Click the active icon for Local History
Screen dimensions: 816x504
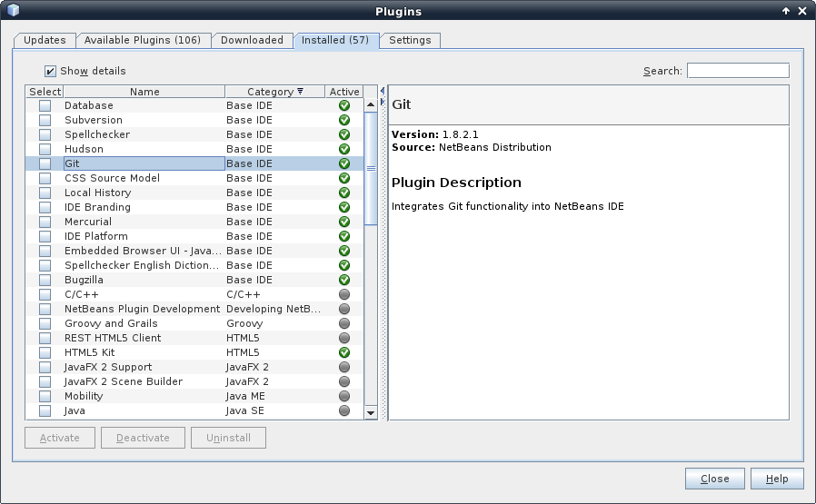click(x=344, y=193)
